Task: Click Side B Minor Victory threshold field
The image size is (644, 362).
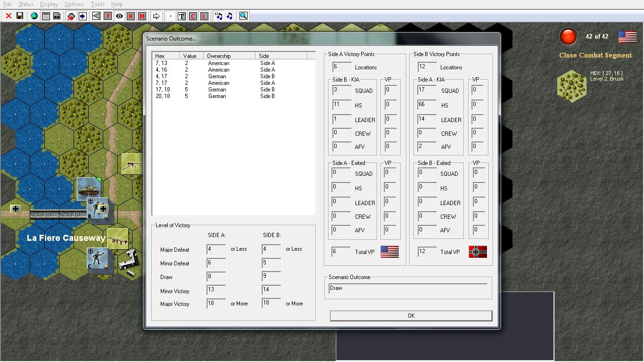Action: pos(271,291)
